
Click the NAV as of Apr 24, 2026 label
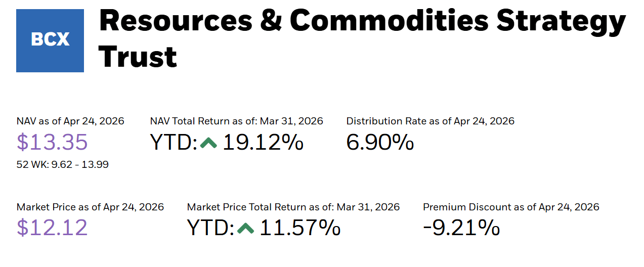pos(70,121)
